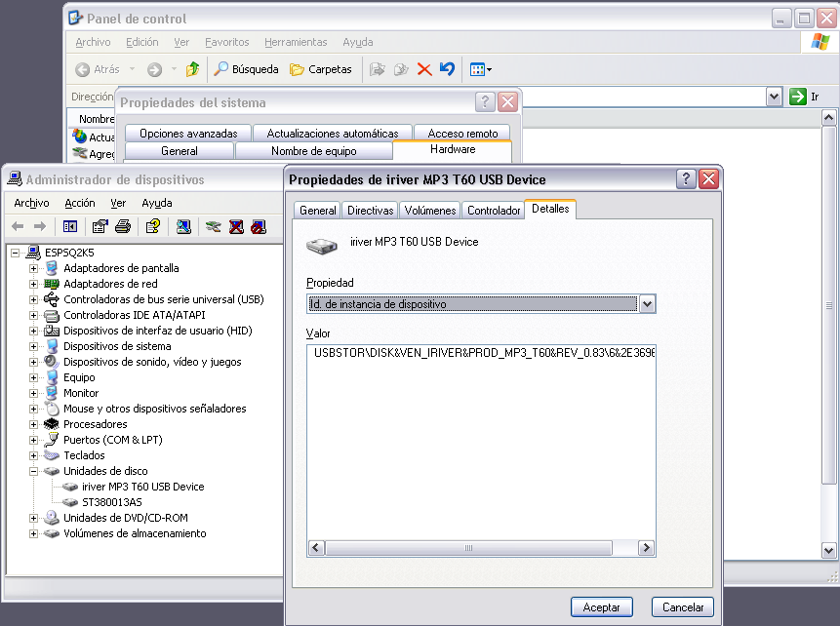Click Búsqueda in Panel de control toolbar
840x626 pixels.
pos(247,69)
